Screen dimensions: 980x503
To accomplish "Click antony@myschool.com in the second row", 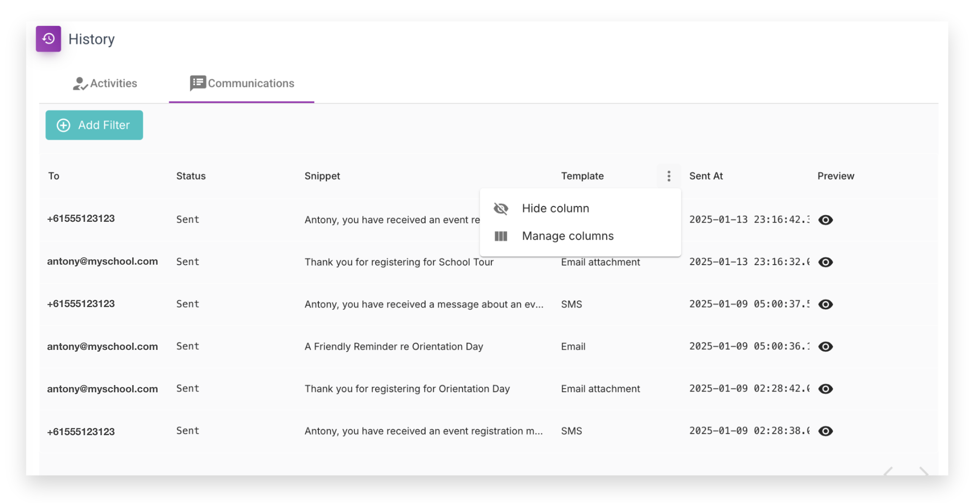I will pos(103,261).
